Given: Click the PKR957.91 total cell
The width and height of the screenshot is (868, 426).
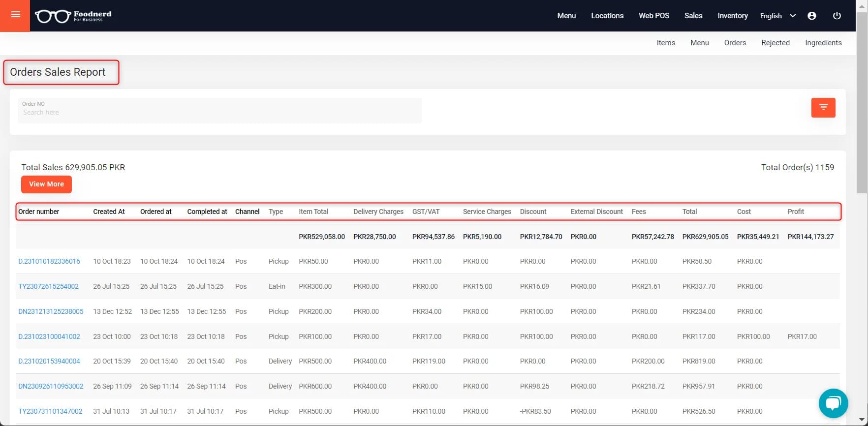Looking at the screenshot, I should pyautogui.click(x=699, y=386).
